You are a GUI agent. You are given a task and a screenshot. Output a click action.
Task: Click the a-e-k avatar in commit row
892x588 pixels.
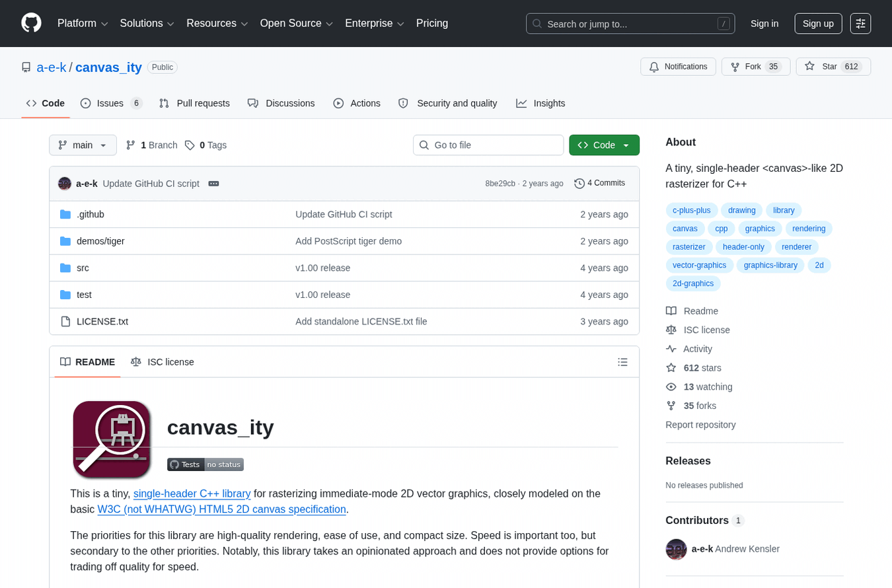65,184
